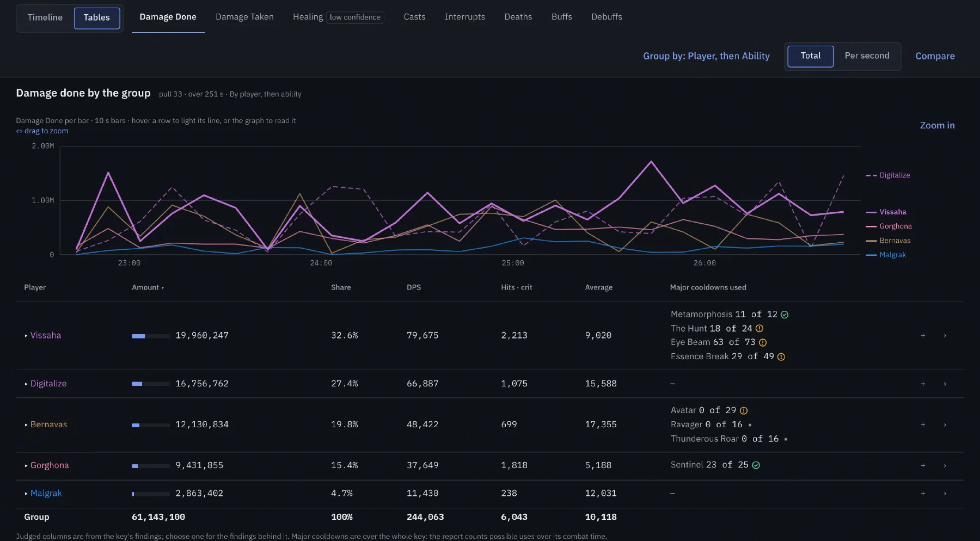Open Bernavas's details with the right chevron
Image resolution: width=980 pixels, height=541 pixels.
945,425
